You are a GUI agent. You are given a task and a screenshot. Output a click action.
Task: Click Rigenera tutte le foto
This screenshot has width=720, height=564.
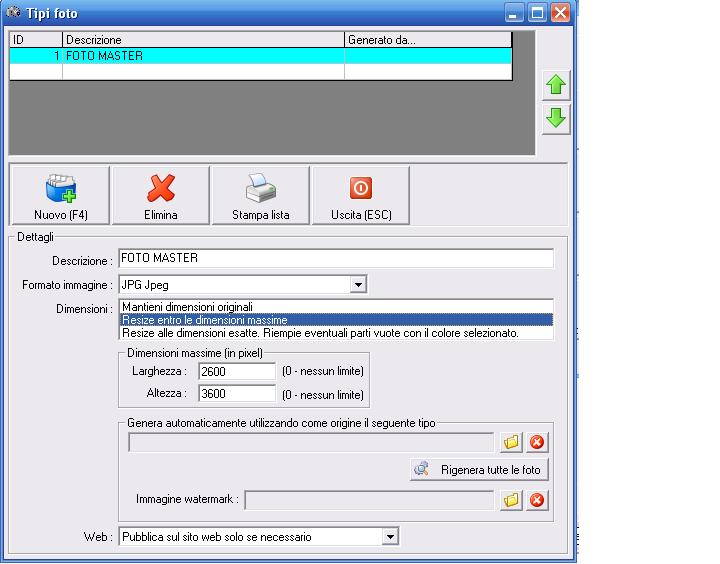point(479,469)
